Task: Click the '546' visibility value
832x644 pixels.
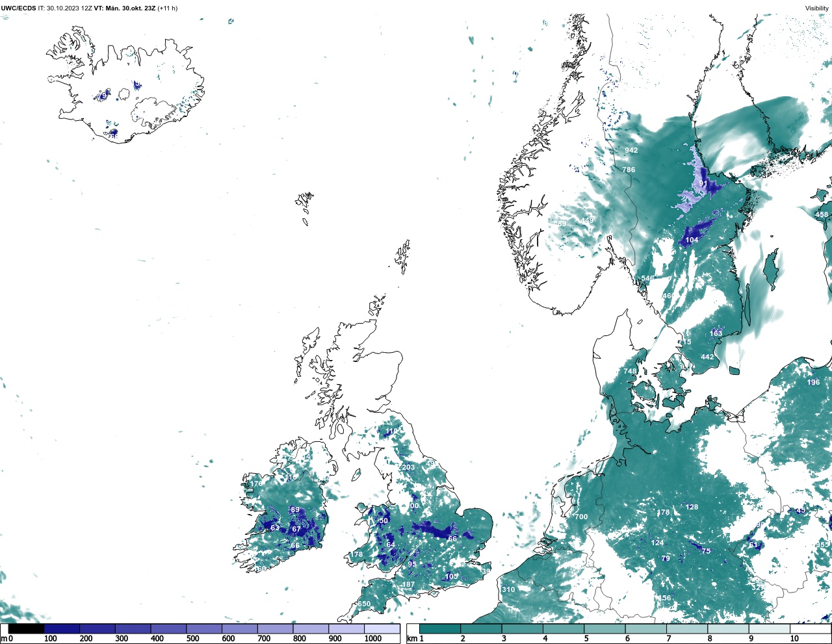Action: [648, 278]
